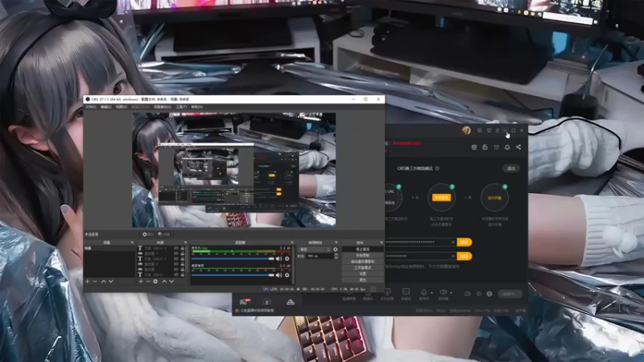Open the microphone dropdown arrow in the streaming companion
The image size is (644, 362).
click(431, 293)
